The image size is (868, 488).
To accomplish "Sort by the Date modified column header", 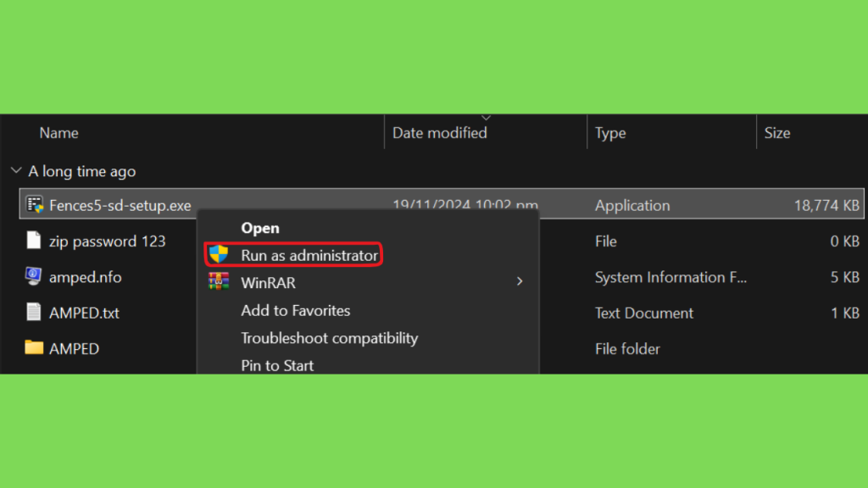I will [x=440, y=133].
